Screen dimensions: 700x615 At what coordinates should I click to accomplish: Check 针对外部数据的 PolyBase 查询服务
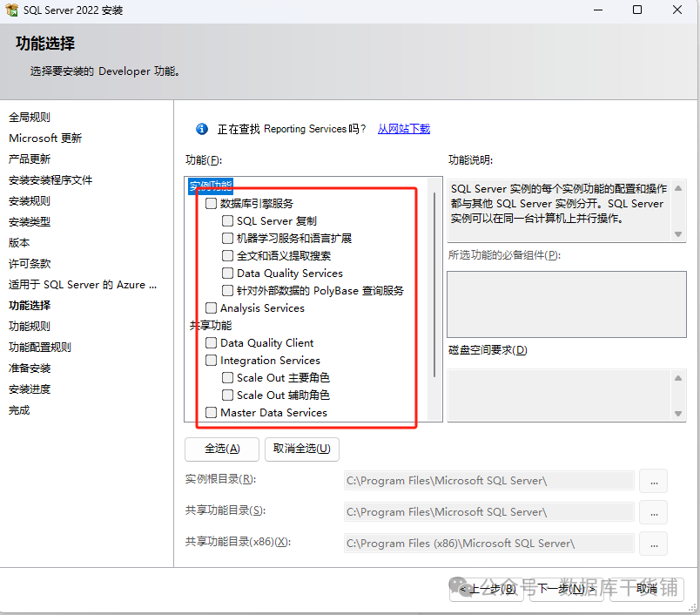228,291
